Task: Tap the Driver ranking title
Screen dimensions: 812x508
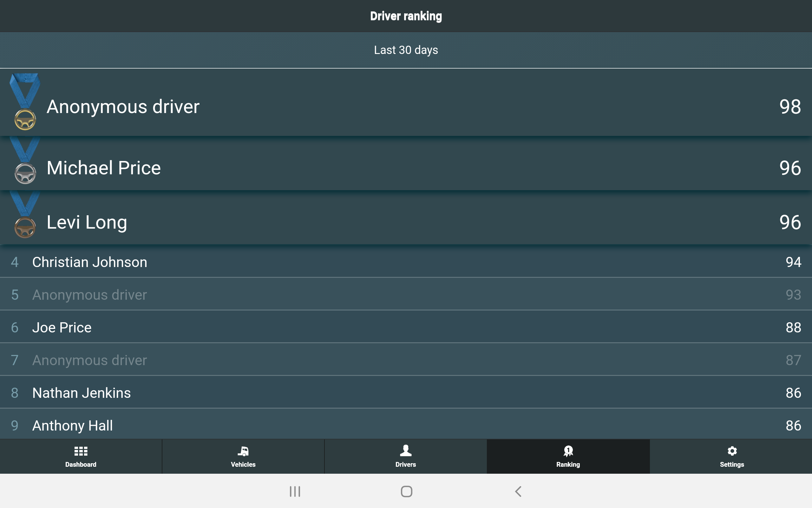Action: tap(406, 16)
